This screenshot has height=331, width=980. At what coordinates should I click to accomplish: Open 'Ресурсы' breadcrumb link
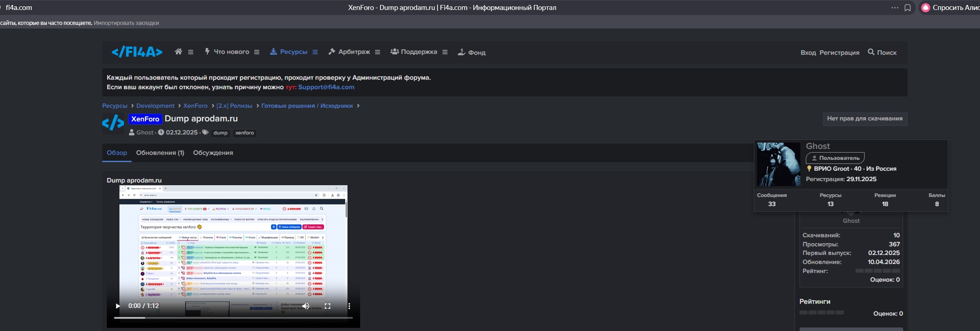click(x=115, y=106)
